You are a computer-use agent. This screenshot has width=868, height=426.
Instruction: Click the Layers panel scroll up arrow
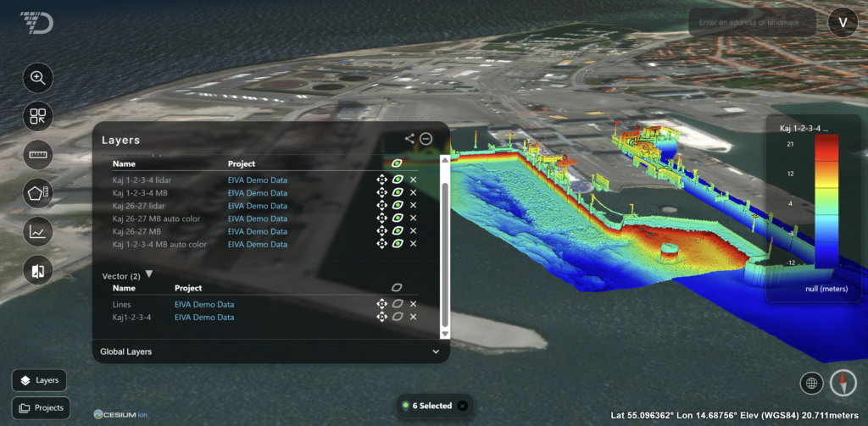[444, 159]
